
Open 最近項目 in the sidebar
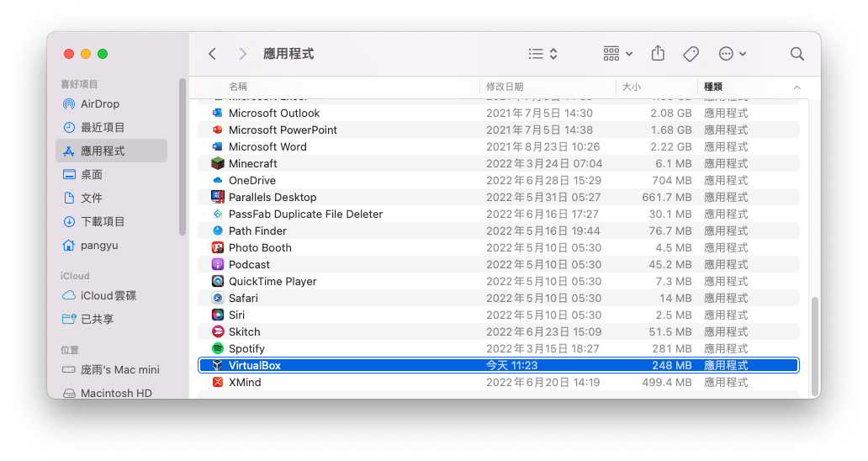[x=111, y=127]
